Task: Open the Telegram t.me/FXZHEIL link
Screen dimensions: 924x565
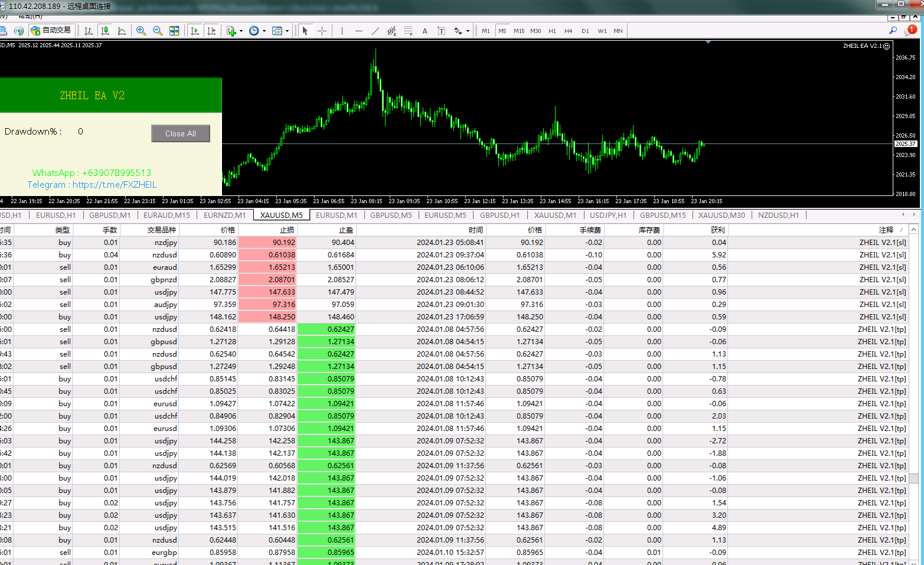Action: point(114,185)
